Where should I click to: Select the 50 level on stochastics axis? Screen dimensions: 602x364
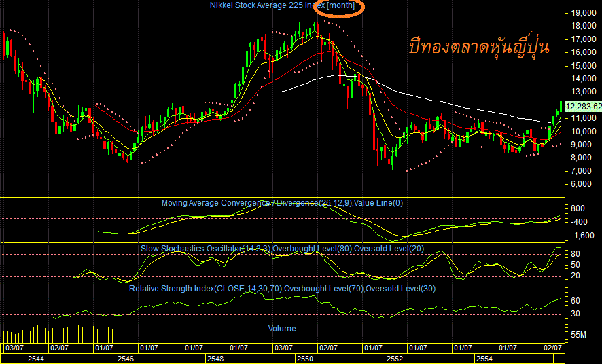[576, 265]
